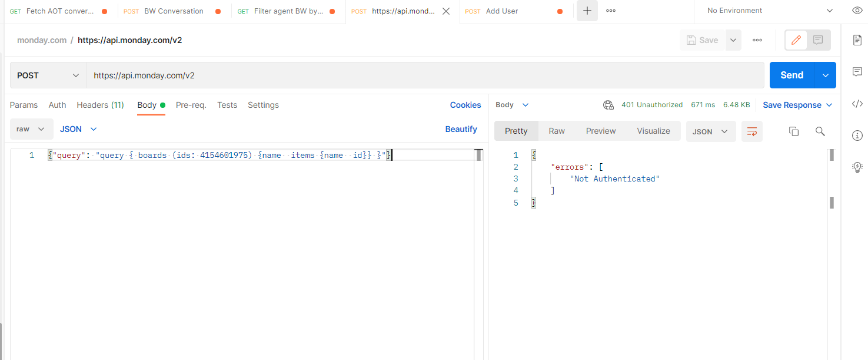Close the api.monday.com request tab
This screenshot has height=360, width=868.
click(x=446, y=11)
